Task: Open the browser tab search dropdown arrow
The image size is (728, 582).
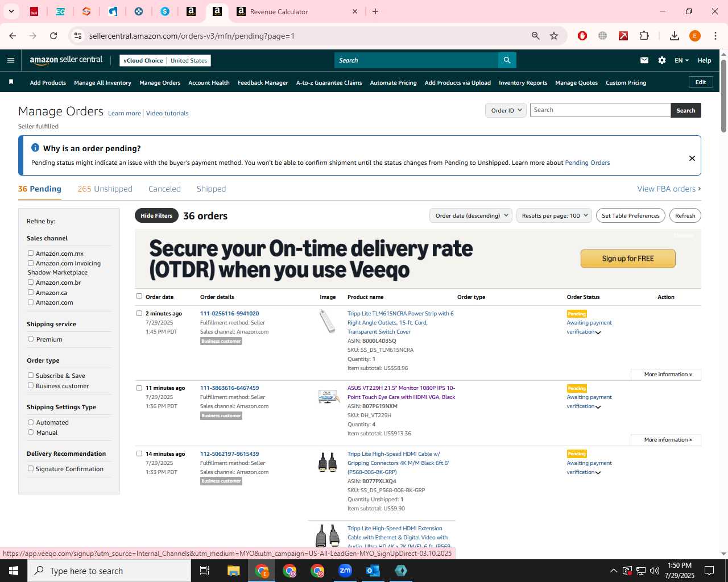Action: click(11, 11)
